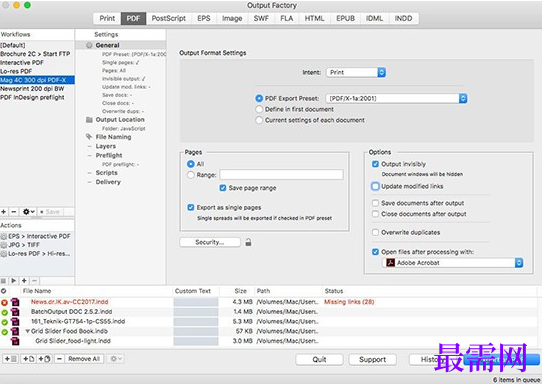Viewport: 546px width, 389px height.
Task: Open the Preflight settings section
Action: pyautogui.click(x=109, y=155)
